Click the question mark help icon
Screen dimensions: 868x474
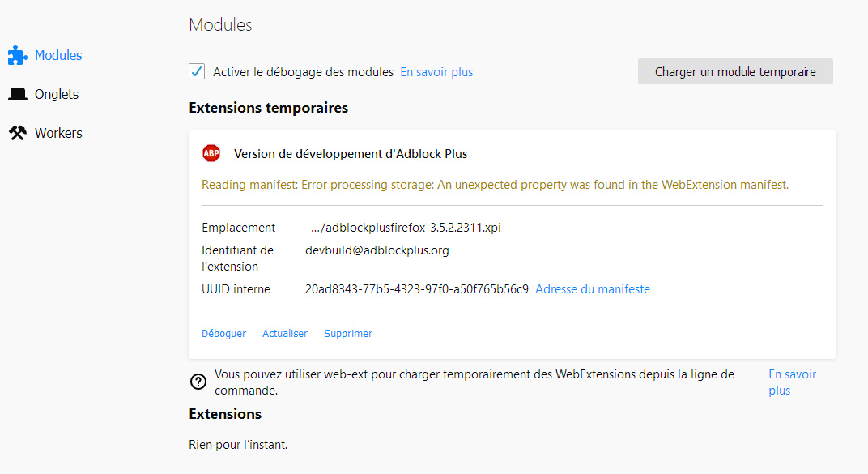[x=198, y=382]
